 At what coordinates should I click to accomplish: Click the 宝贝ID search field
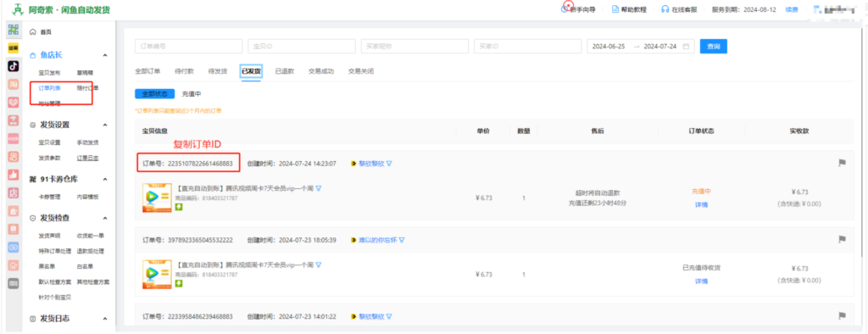tap(302, 47)
